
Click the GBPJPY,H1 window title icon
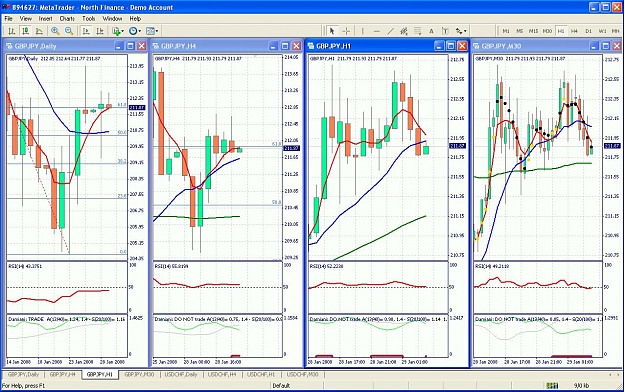311,46
